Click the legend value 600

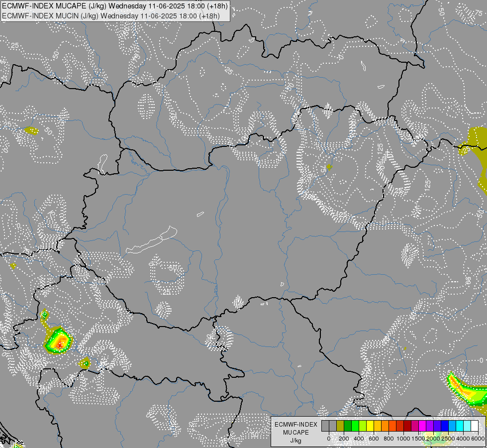coord(374,439)
